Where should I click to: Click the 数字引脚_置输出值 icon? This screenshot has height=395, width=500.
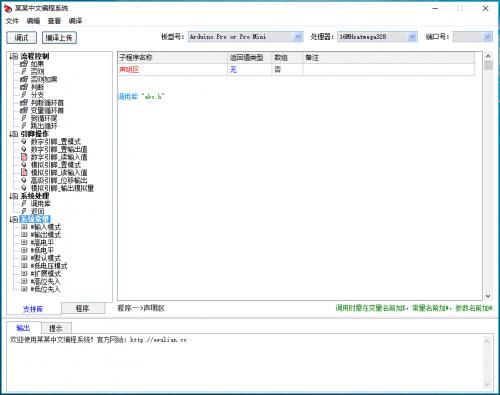coord(24,149)
